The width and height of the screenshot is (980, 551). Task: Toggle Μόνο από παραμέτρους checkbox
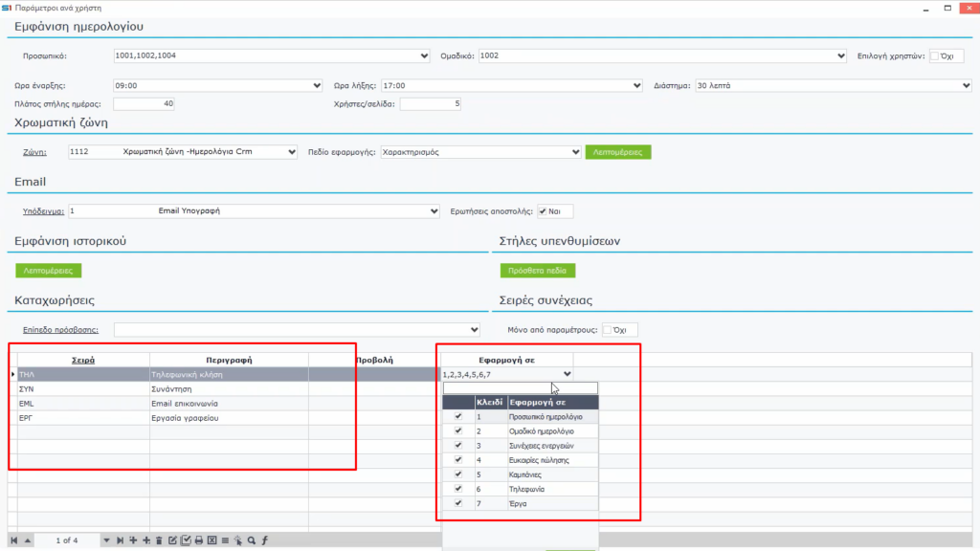607,330
